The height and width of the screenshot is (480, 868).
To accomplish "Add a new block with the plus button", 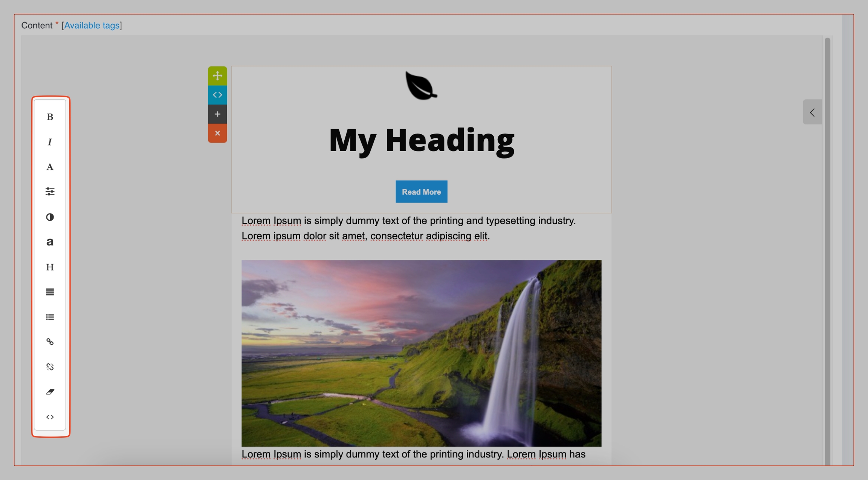I will [x=217, y=114].
